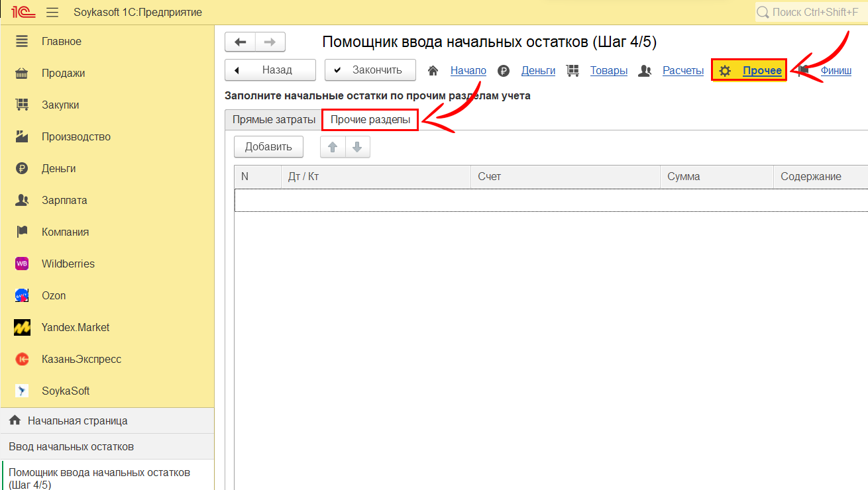
Task: Open the Производство section
Action: point(76,136)
